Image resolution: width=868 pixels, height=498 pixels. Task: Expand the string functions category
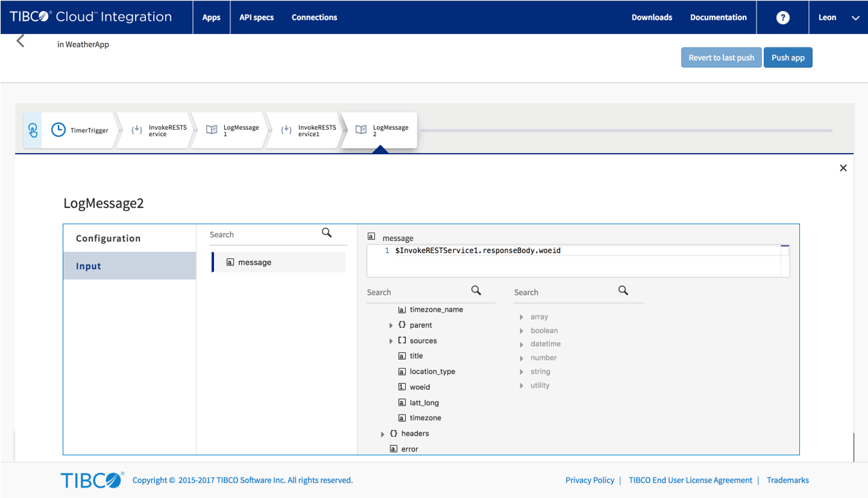tap(521, 372)
